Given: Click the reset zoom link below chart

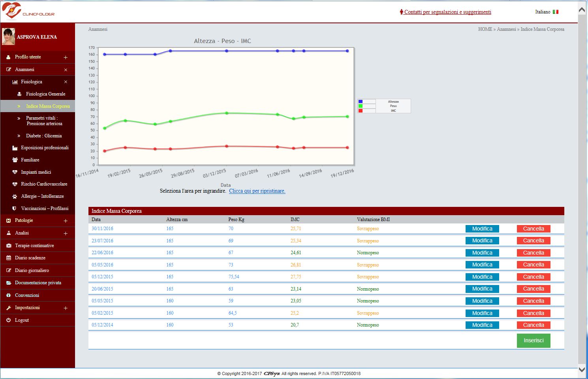Looking at the screenshot, I should [x=257, y=191].
